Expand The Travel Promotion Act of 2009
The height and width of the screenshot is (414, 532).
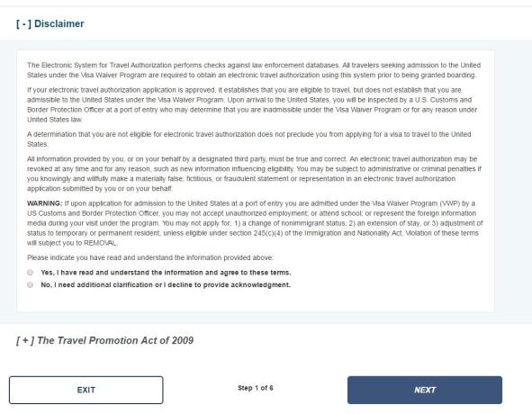[104, 340]
